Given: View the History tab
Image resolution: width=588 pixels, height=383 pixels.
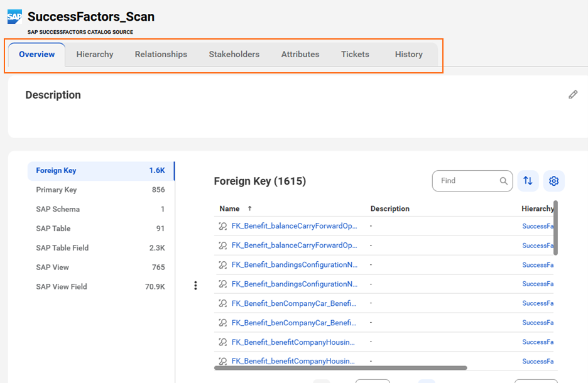Looking at the screenshot, I should tap(409, 55).
